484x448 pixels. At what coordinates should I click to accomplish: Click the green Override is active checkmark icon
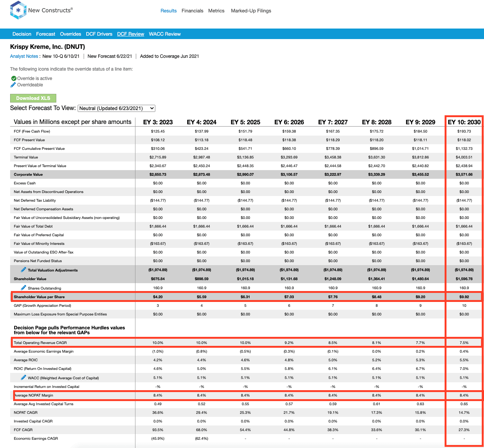[14, 78]
